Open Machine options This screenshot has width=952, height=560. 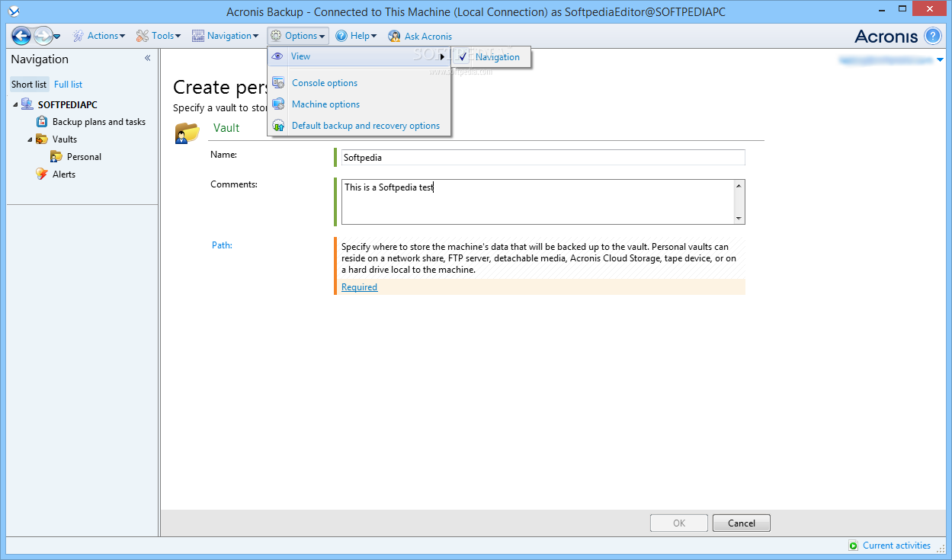pos(325,104)
